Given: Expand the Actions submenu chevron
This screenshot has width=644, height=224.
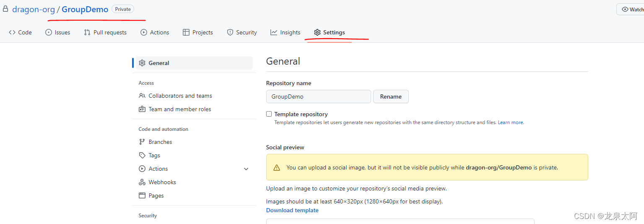Looking at the screenshot, I should pos(246,169).
